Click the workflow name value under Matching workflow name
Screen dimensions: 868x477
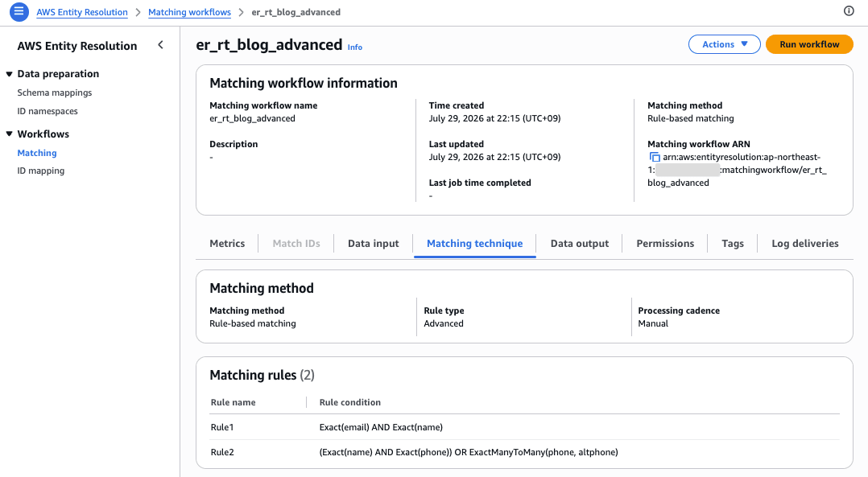(x=252, y=118)
